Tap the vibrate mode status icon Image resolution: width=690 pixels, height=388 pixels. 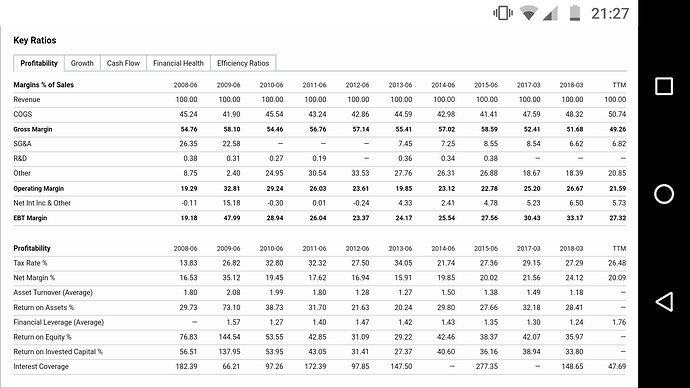(503, 13)
